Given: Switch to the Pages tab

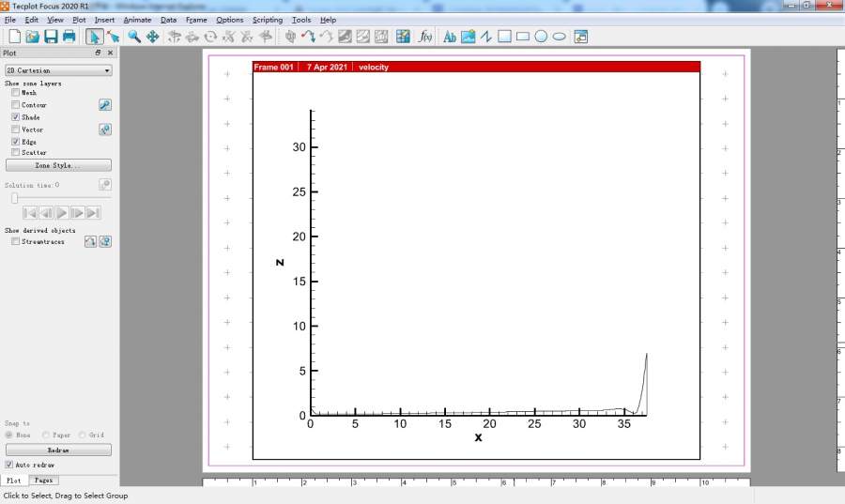Looking at the screenshot, I should [x=43, y=480].
